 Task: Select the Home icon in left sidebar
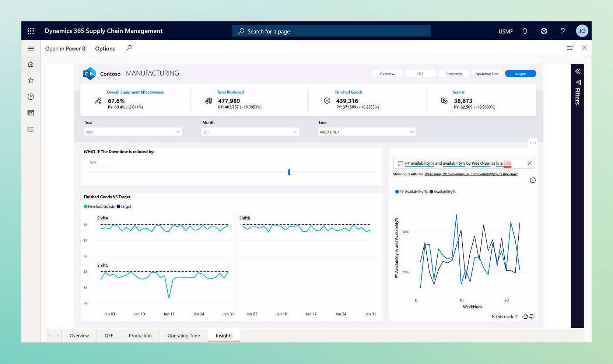coord(31,64)
